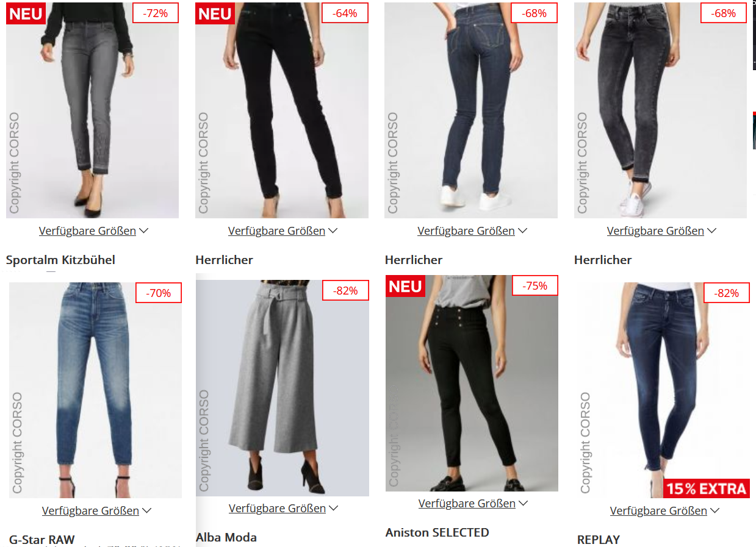Click the 15% EXTRA badge on REPLAY jeans
Image resolution: width=756 pixels, height=547 pixels.
[x=706, y=488]
